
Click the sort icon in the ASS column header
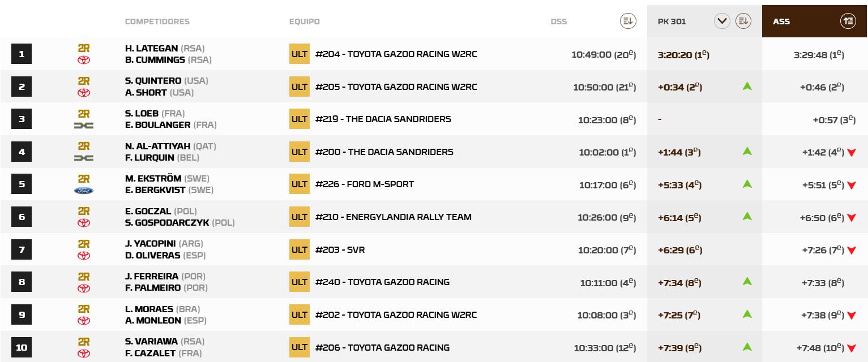[x=848, y=21]
